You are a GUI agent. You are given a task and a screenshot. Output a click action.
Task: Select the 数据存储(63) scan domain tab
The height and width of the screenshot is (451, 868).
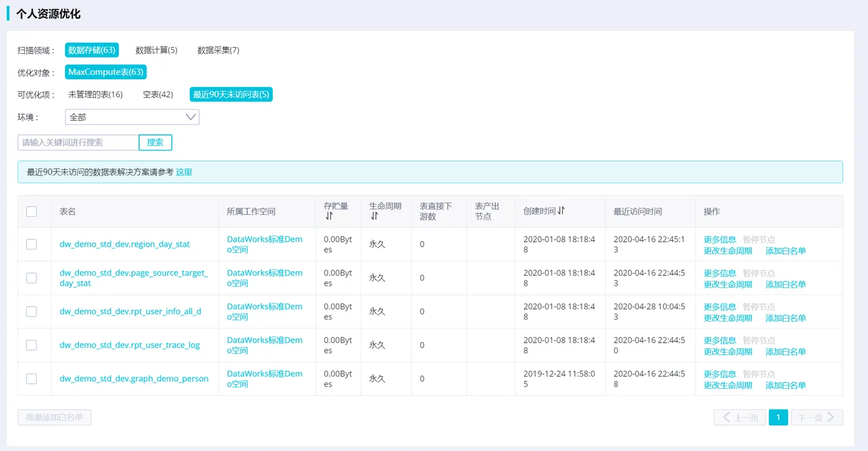tap(92, 50)
